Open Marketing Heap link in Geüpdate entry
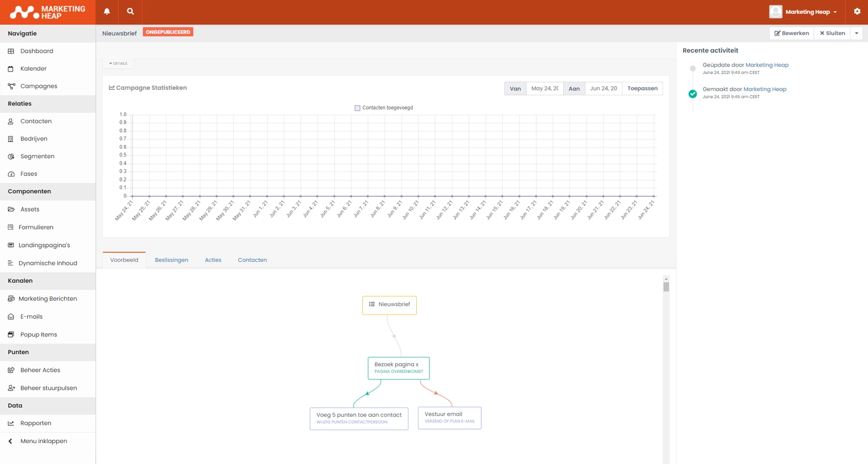Image resolution: width=868 pixels, height=464 pixels. [x=767, y=65]
